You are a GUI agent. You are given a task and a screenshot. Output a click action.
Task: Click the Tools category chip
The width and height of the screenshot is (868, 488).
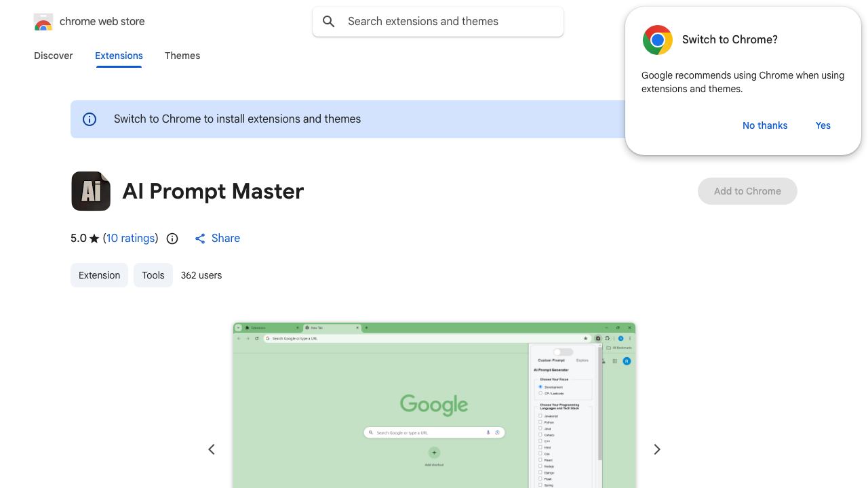pos(153,275)
